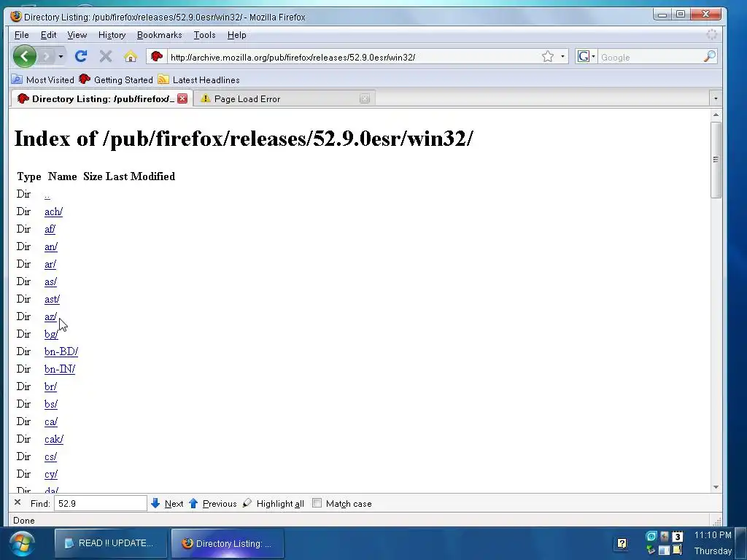
Task: Open the list all tabs dropdown
Action: 716,98
